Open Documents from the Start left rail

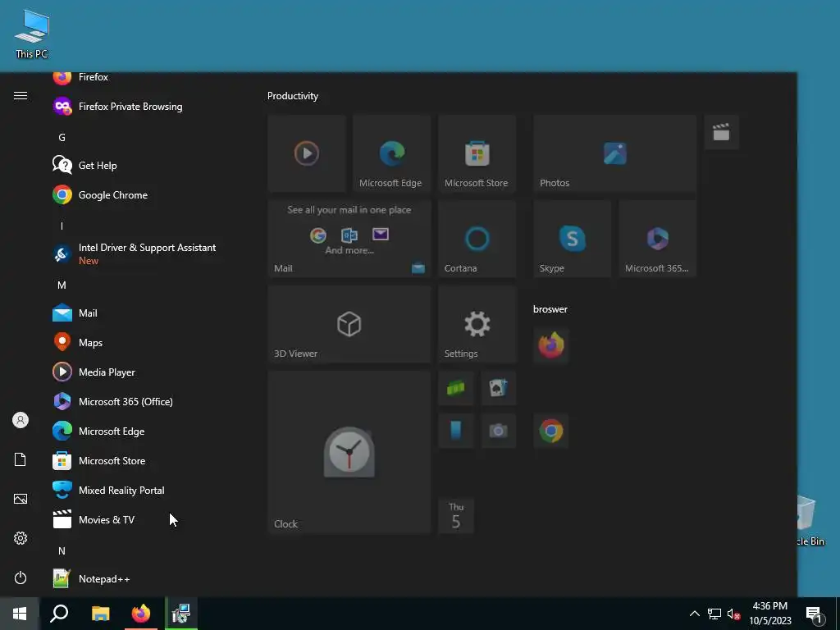(21, 459)
